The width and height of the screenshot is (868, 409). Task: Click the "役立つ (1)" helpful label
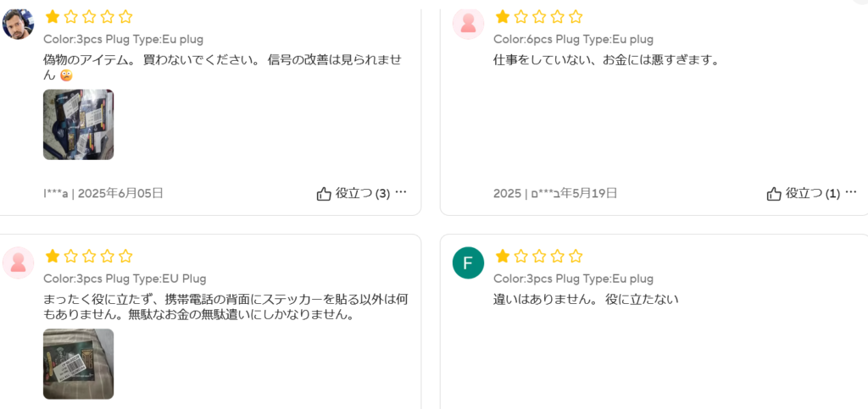point(813,193)
